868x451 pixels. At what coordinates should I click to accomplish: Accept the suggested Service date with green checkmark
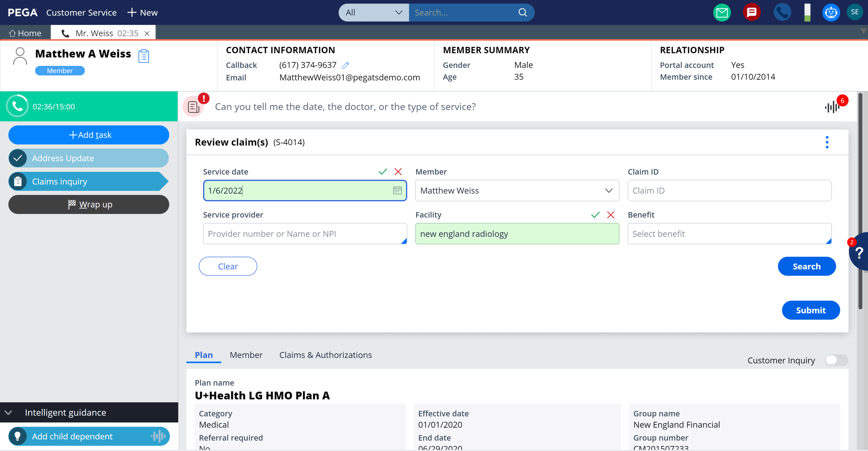[x=383, y=172]
